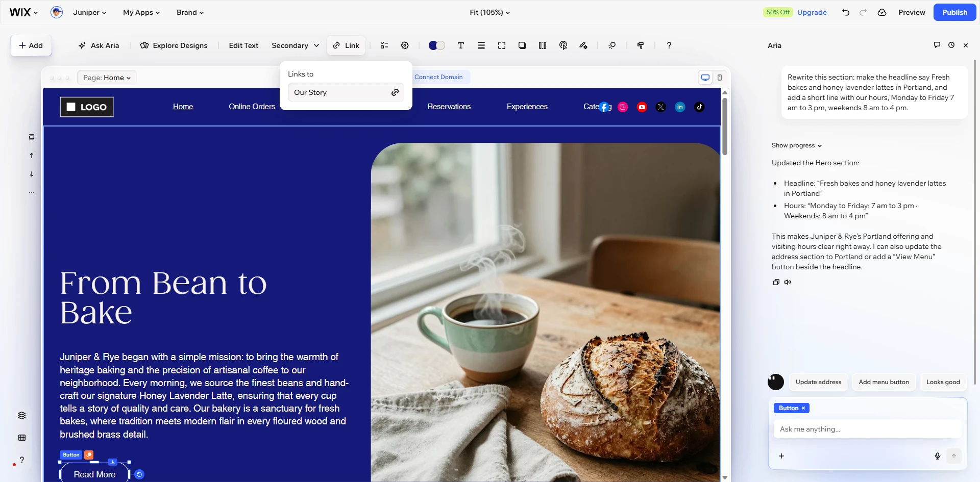This screenshot has width=980, height=482.
Task: Open the advanced design brush-gear icon
Action: tap(583, 45)
